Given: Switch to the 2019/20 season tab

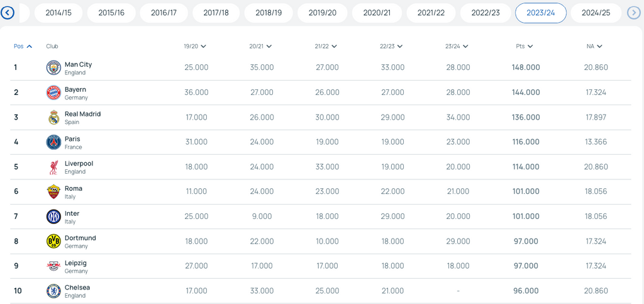Looking at the screenshot, I should pos(323,13).
